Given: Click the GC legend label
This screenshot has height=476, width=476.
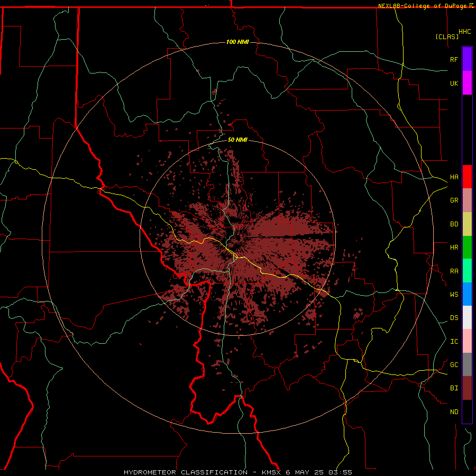Looking at the screenshot, I should pos(454,365).
